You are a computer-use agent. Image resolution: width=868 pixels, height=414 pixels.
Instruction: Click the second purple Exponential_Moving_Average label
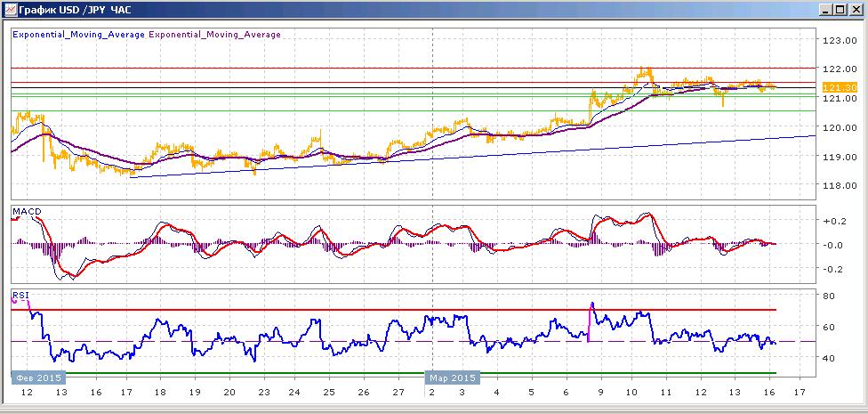pos(214,35)
